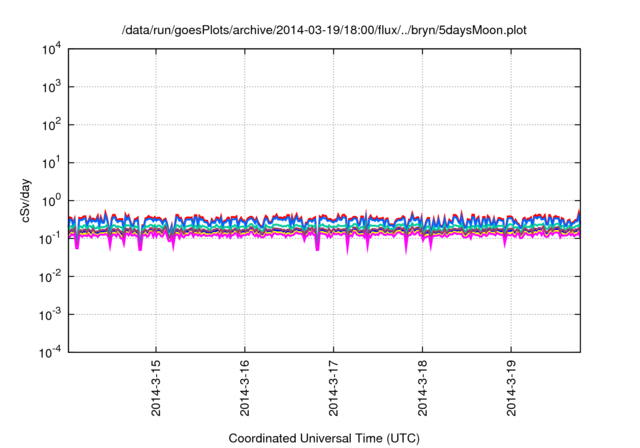Select the 2014-3-17 date tick label
The image size is (640, 448).
point(335,391)
